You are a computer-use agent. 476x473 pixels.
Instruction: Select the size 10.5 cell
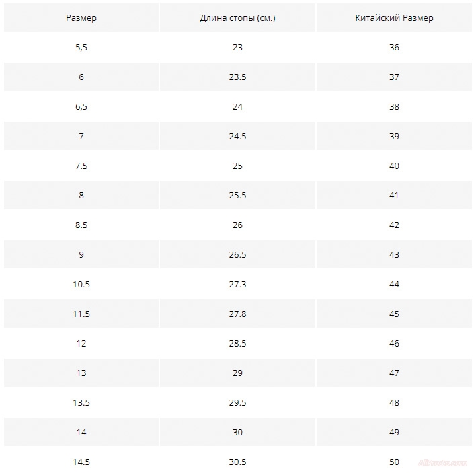pyautogui.click(x=81, y=285)
